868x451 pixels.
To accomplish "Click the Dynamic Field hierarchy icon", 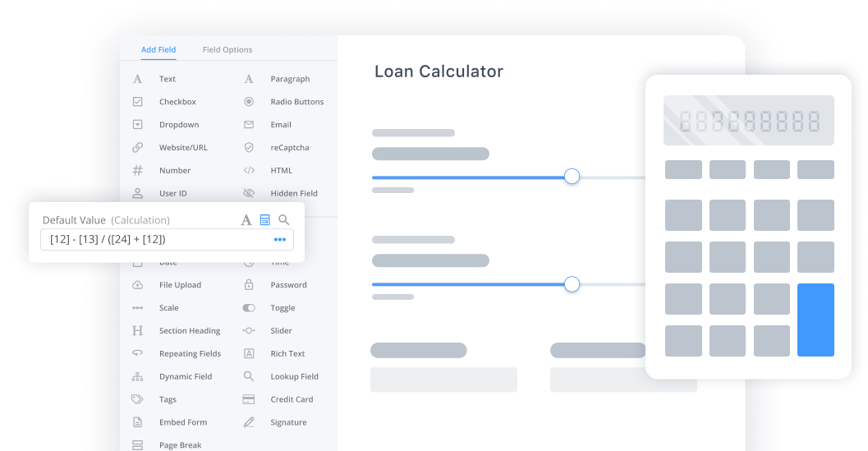I will click(137, 377).
